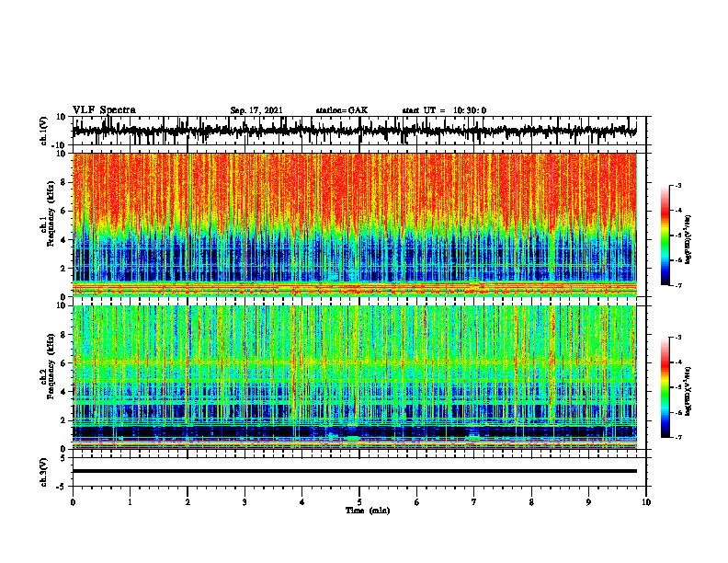Click the "ch.3(V)" axis label
This screenshot has width=728, height=563.
pos(44,472)
